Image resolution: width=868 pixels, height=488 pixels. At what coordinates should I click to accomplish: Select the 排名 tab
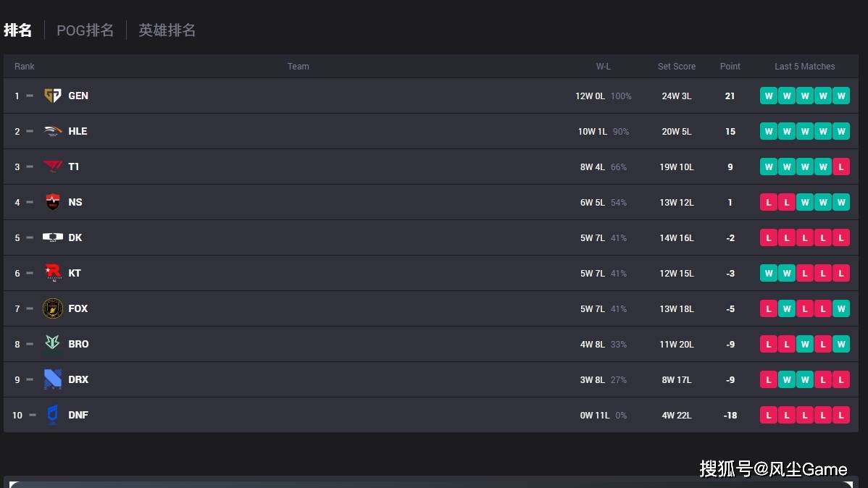click(17, 30)
